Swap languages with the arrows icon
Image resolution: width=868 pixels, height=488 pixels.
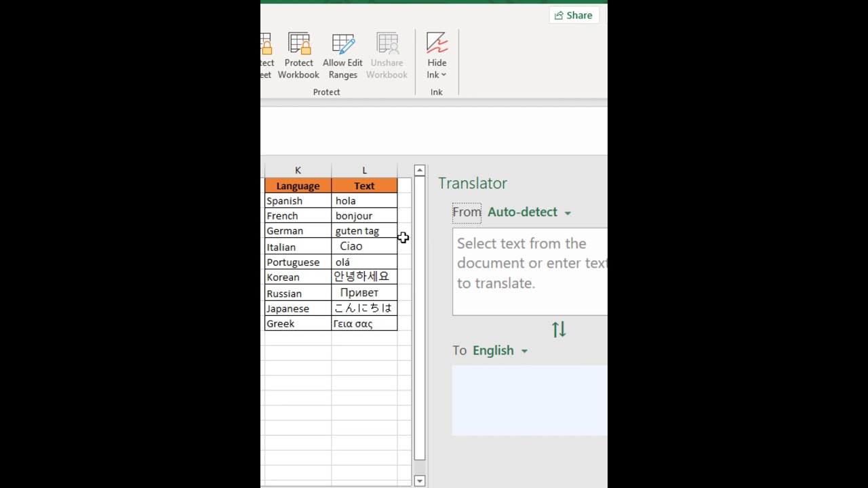(x=559, y=329)
